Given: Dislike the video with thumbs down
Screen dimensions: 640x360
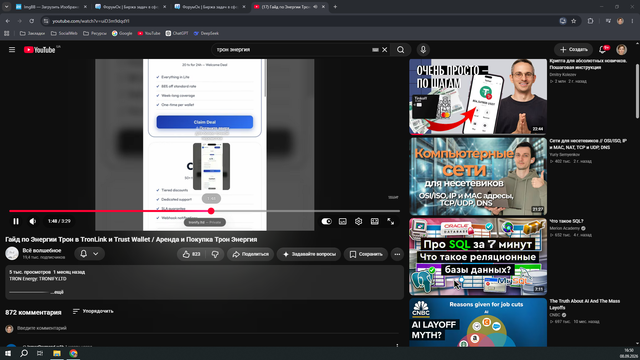Looking at the screenshot, I should pyautogui.click(x=215, y=254).
